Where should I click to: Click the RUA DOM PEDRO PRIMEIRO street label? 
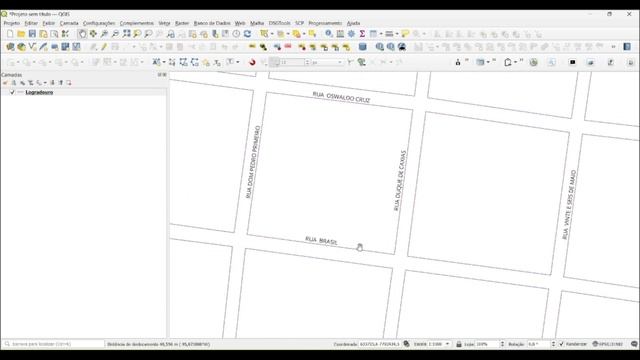click(x=253, y=162)
